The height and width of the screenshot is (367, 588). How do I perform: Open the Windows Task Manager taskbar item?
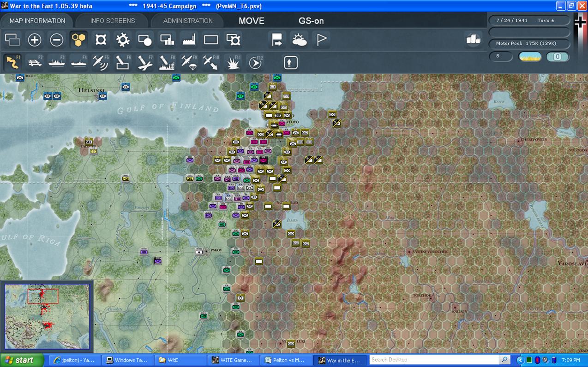click(x=127, y=360)
